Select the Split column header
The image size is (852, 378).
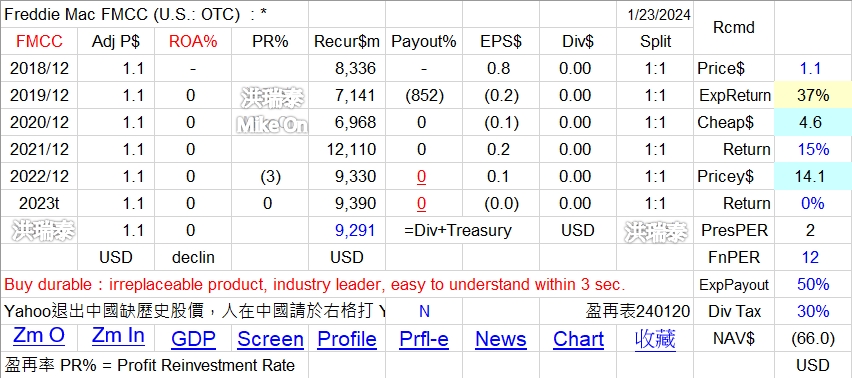tap(655, 41)
